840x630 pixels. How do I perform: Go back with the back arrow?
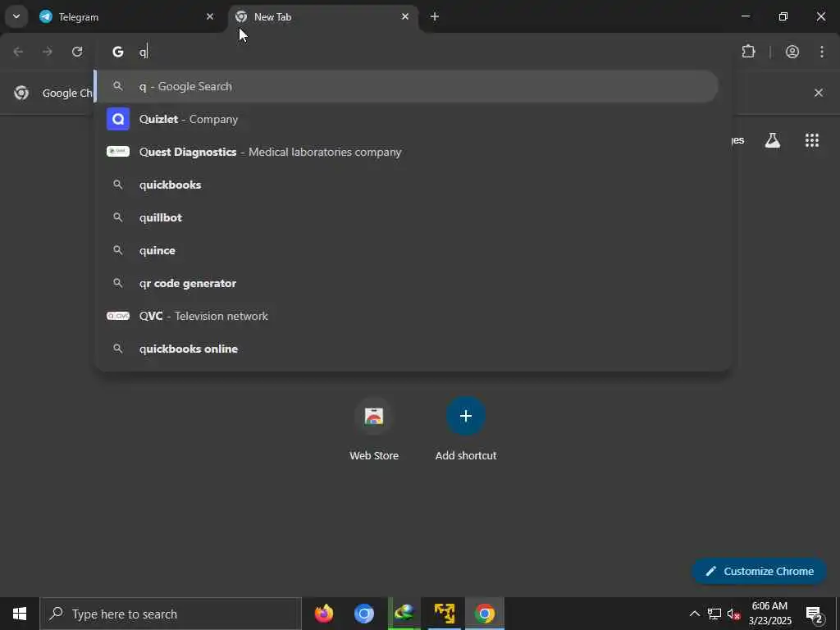click(x=18, y=52)
